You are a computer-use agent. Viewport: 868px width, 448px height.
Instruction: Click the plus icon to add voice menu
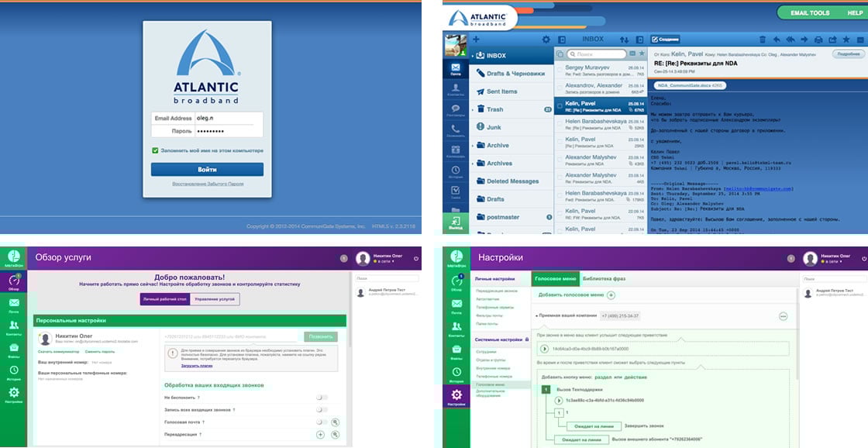coord(611,295)
